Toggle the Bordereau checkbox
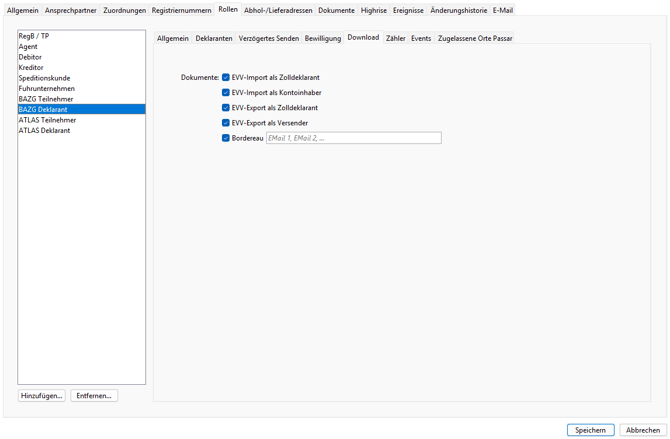This screenshot has height=439, width=670. click(x=226, y=138)
